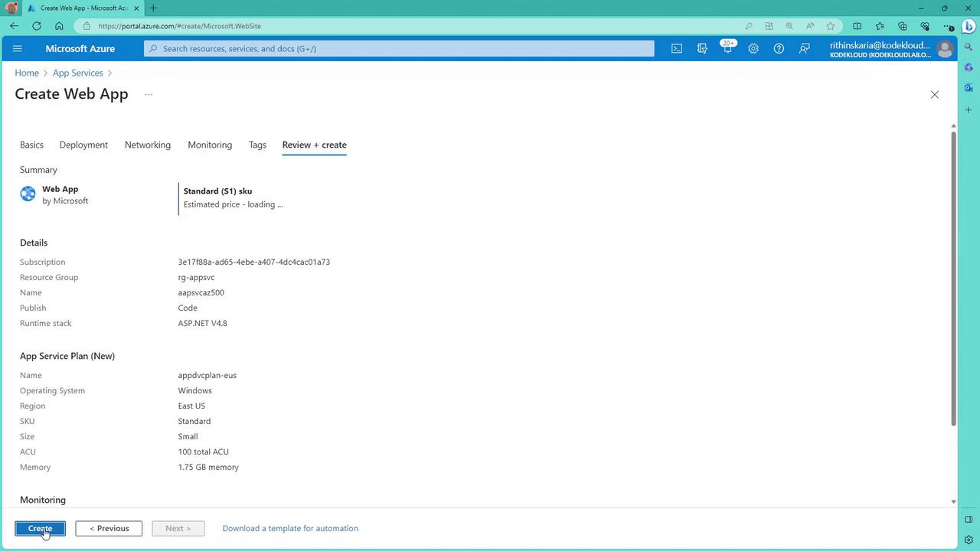
Task: Click the Azure search resources box
Action: tap(399, 48)
